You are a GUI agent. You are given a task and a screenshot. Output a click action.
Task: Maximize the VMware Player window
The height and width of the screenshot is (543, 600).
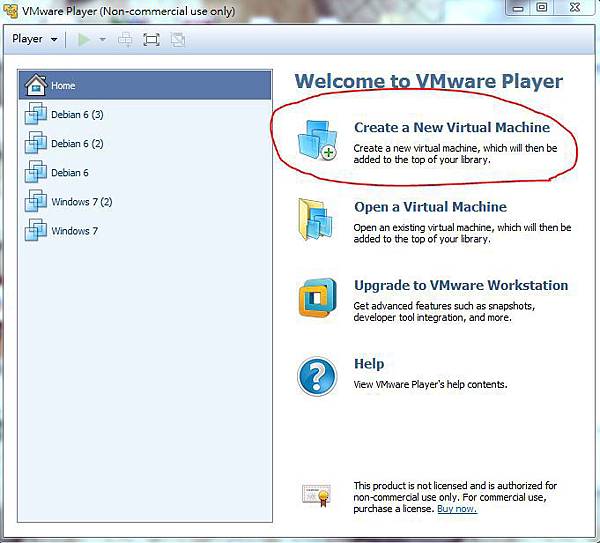542,8
